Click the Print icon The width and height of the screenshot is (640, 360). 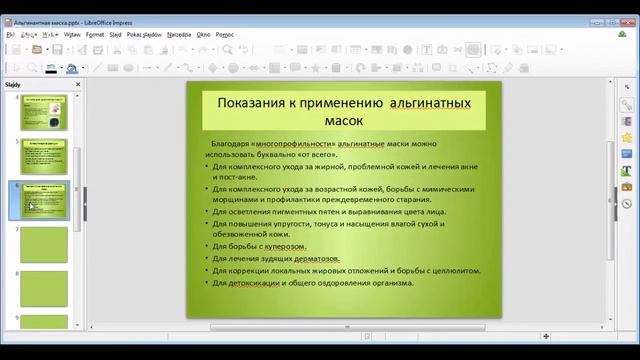pyautogui.click(x=98, y=50)
